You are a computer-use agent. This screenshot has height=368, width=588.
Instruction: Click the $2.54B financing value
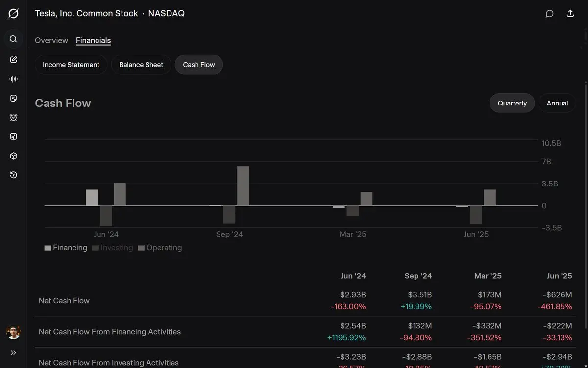pyautogui.click(x=353, y=326)
